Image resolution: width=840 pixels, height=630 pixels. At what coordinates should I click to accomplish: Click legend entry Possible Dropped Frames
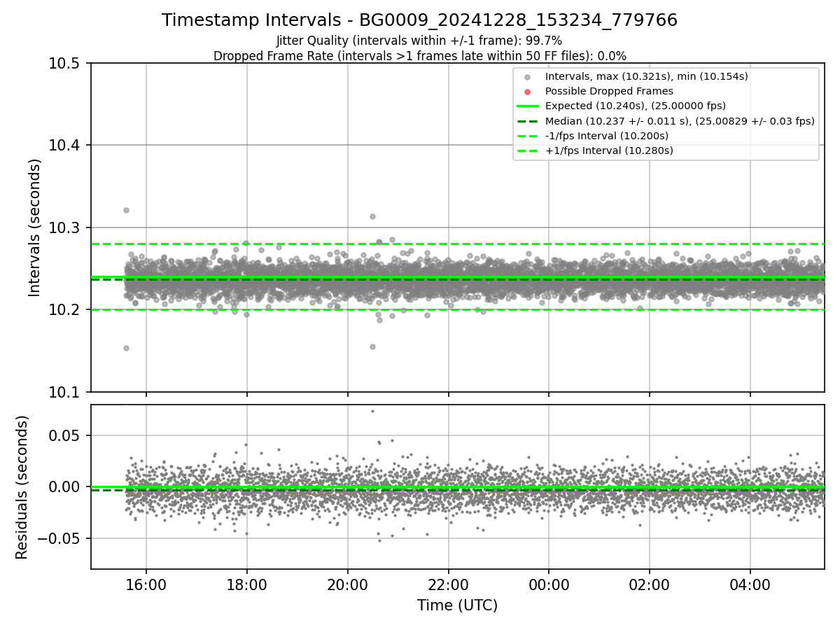point(609,91)
